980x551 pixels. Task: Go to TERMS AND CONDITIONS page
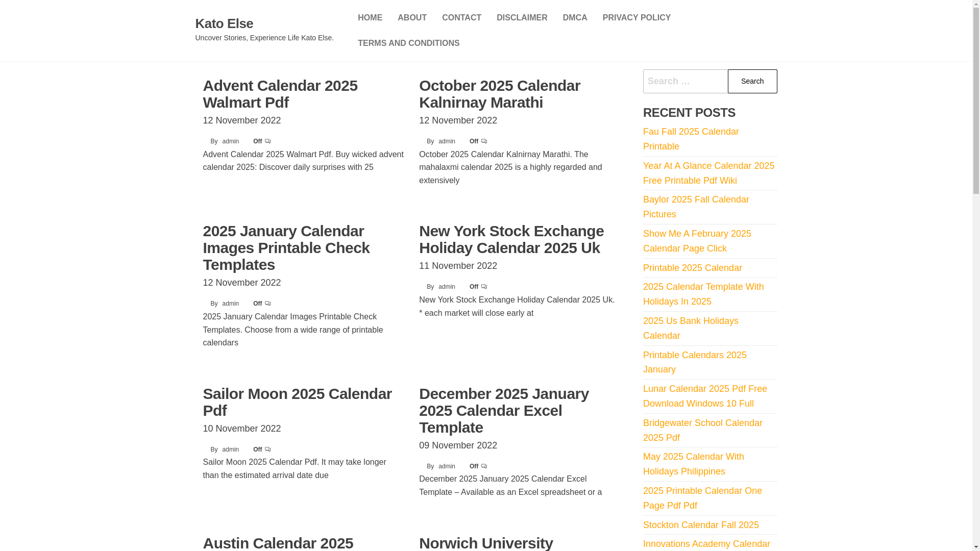coord(408,43)
